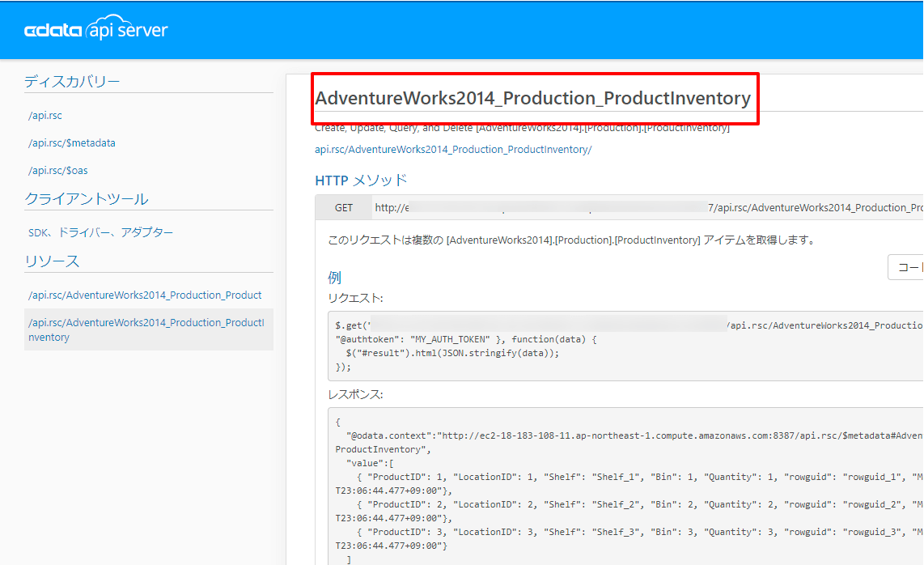Click the AdventureWorks2014_Production_ProductInventory page title
Screen dimensions: 924x565
pyautogui.click(x=532, y=99)
